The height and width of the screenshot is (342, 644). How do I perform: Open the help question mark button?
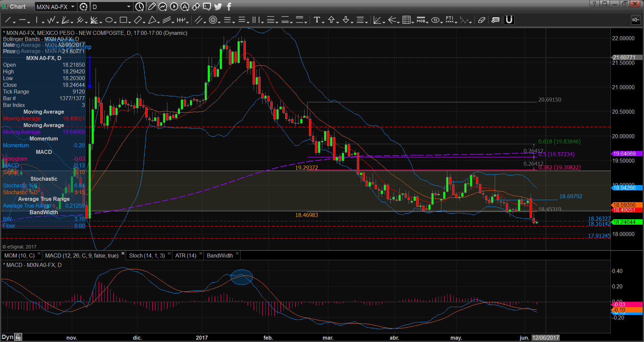[x=594, y=4]
